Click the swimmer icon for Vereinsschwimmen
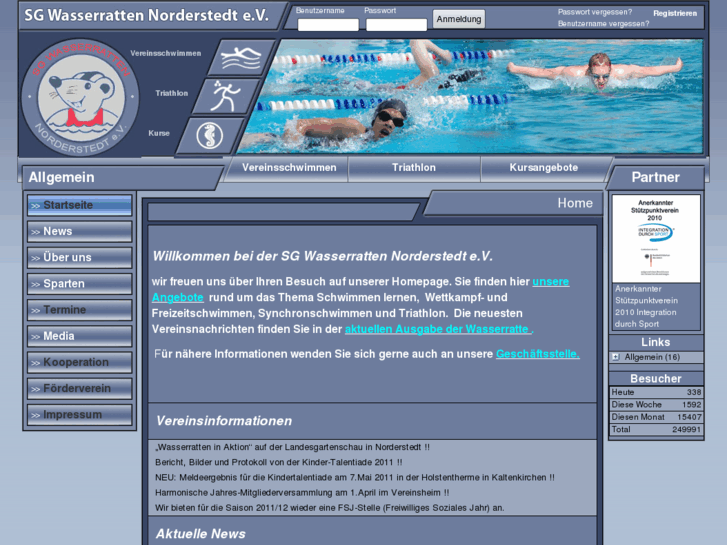 tap(241, 58)
